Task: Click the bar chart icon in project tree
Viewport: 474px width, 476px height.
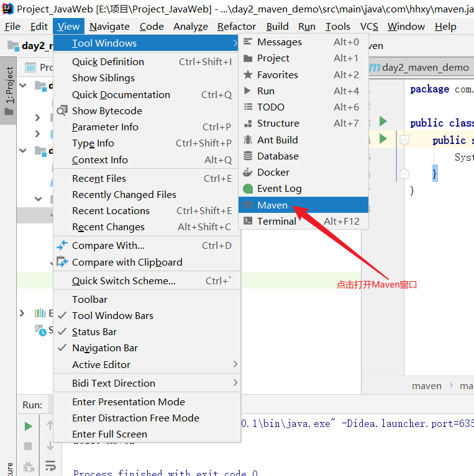Action: pos(40,313)
